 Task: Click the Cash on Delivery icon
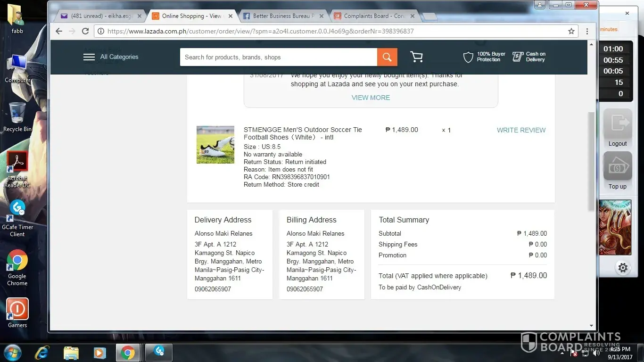[x=518, y=57]
